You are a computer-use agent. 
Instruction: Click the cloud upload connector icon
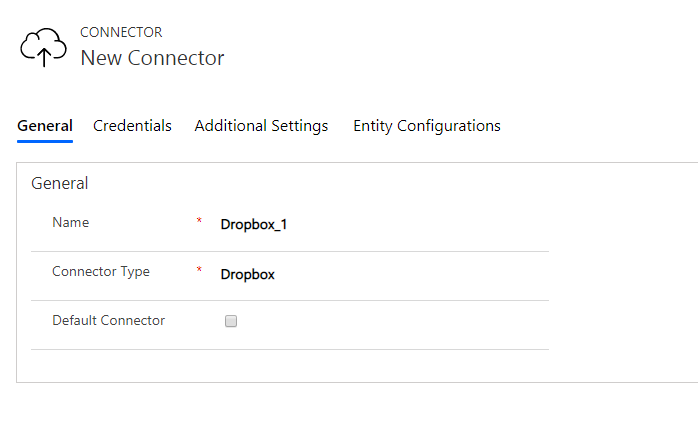tap(43, 47)
